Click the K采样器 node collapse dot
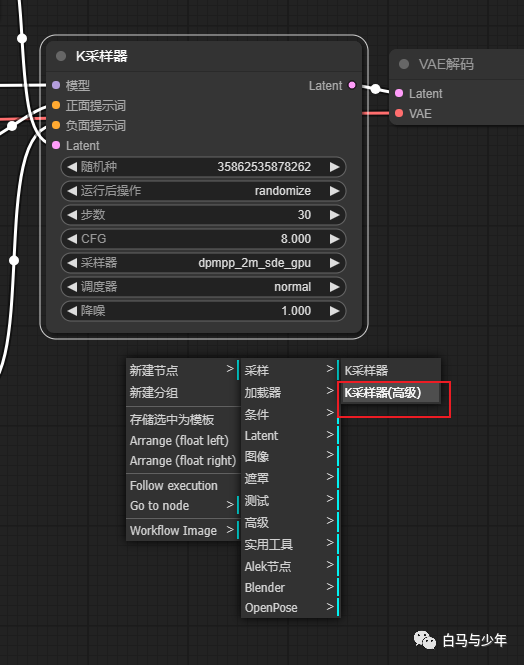This screenshot has height=665, width=524. (x=61, y=56)
